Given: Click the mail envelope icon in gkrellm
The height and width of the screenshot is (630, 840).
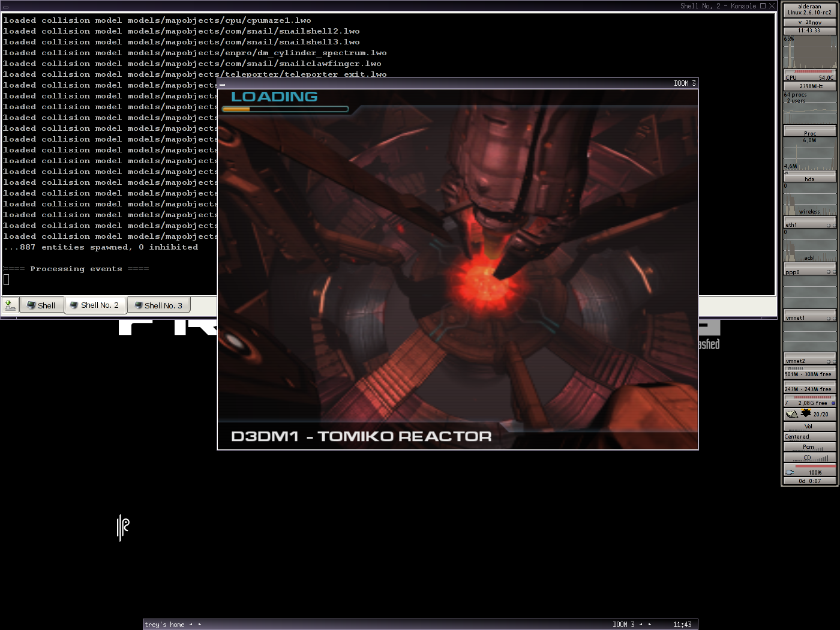Looking at the screenshot, I should coord(792,414).
